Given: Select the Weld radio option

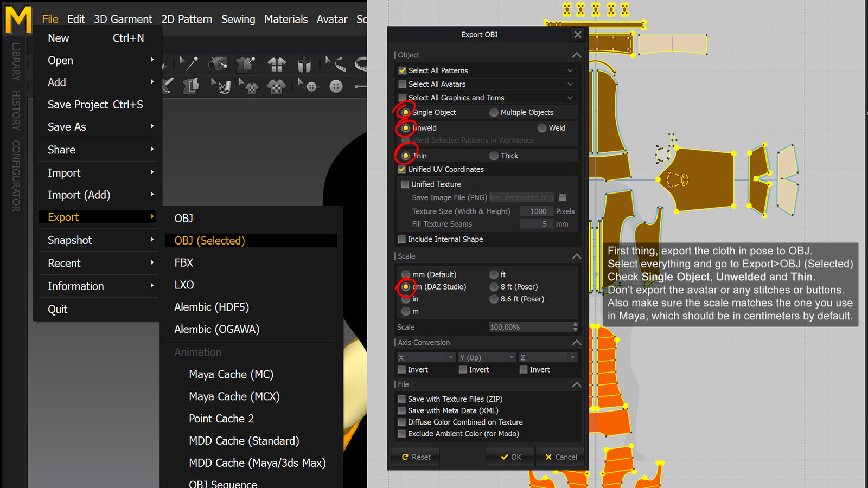Looking at the screenshot, I should pos(542,128).
